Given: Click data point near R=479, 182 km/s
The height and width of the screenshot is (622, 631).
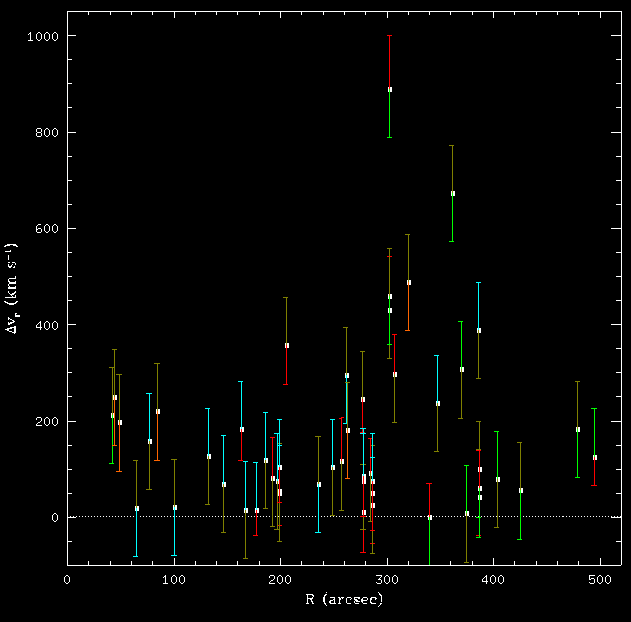Looking at the screenshot, I should pos(578,430).
